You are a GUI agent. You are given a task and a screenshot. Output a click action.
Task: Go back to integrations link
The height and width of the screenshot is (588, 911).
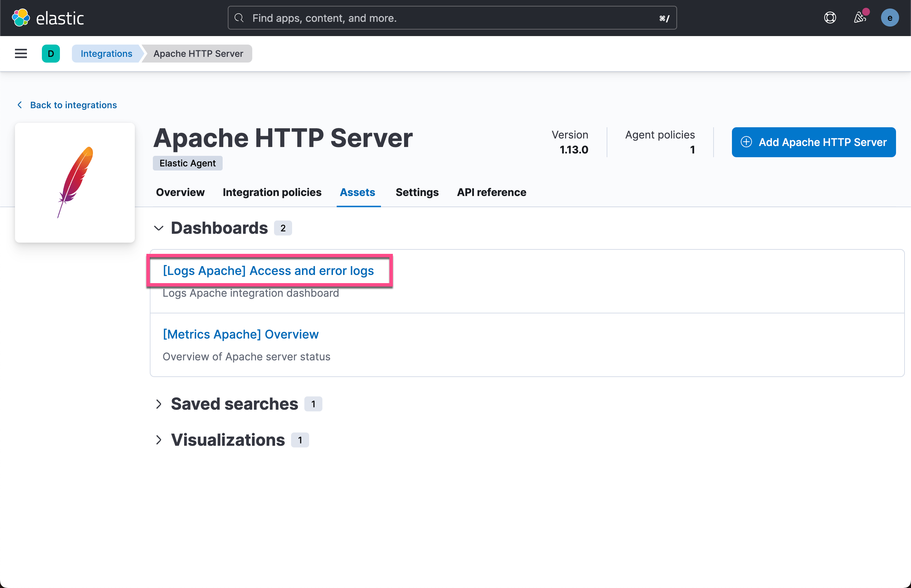point(73,105)
